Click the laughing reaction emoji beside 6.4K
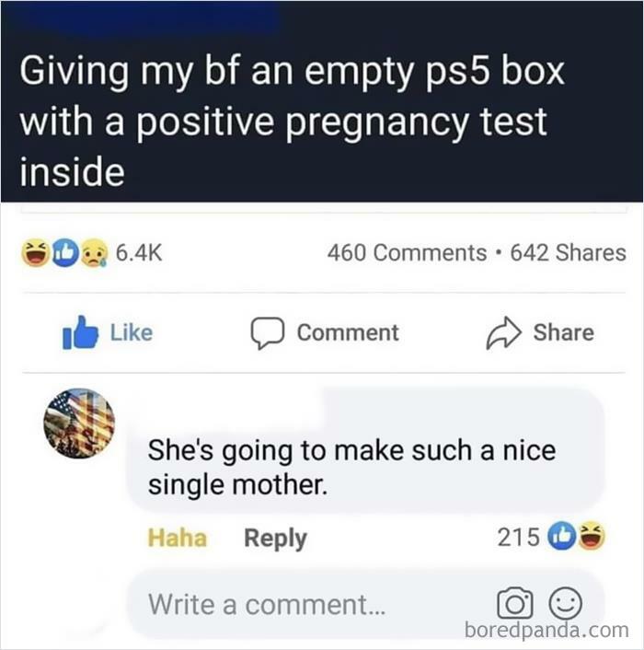The image size is (644, 650). pos(37,253)
